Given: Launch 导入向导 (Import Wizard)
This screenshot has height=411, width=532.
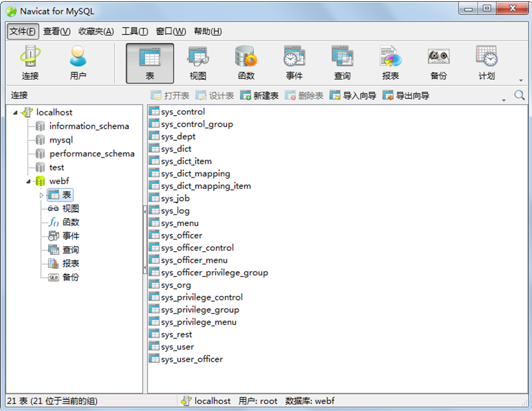Looking at the screenshot, I should tap(353, 95).
